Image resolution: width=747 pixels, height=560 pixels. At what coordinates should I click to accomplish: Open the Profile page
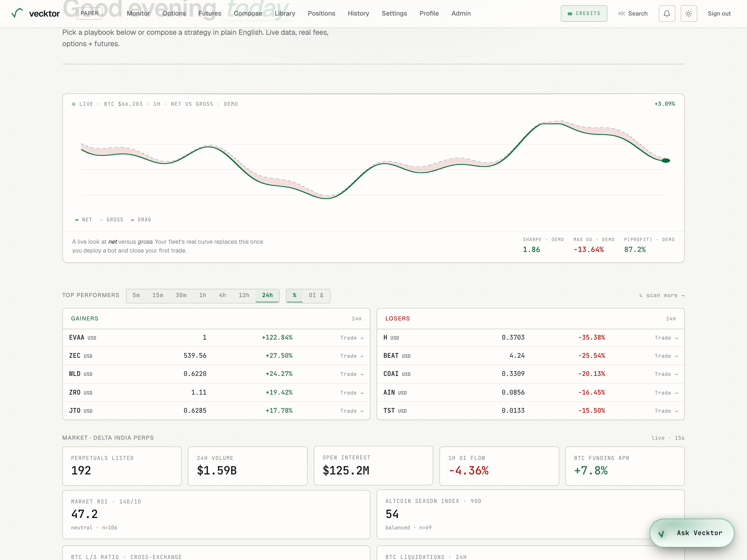pyautogui.click(x=429, y=13)
